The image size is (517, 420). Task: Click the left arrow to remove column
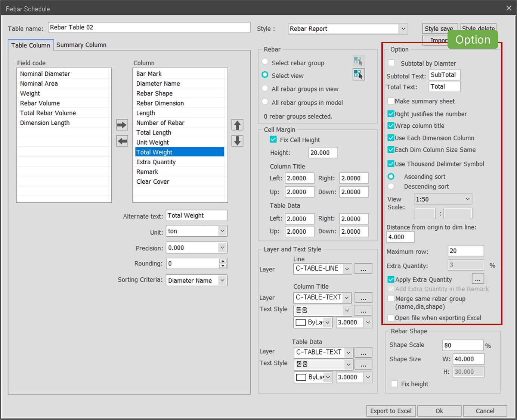(122, 141)
